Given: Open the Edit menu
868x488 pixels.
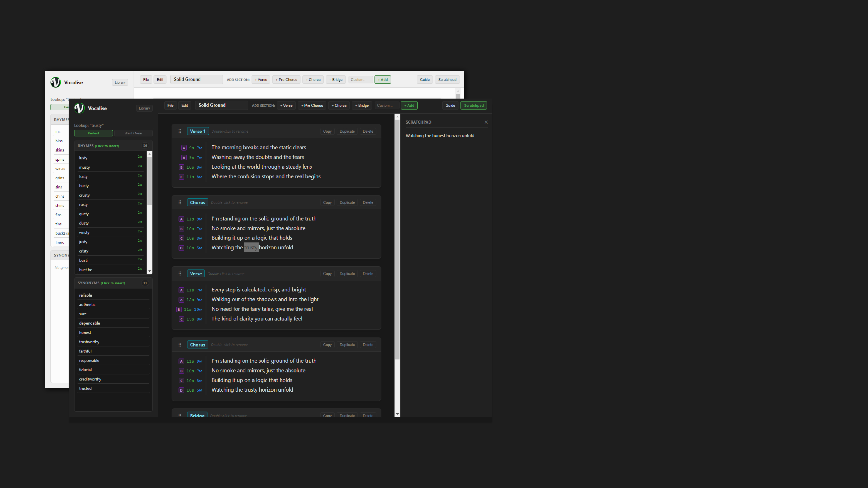Looking at the screenshot, I should (185, 106).
